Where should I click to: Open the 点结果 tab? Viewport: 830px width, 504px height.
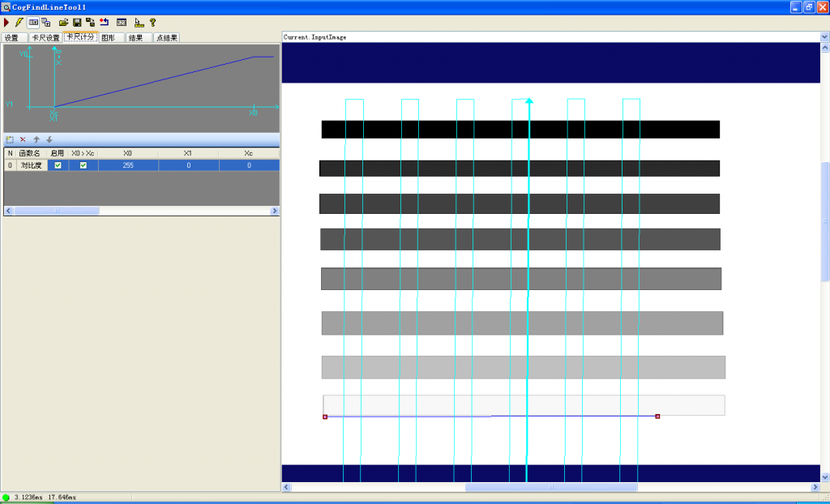(167, 37)
